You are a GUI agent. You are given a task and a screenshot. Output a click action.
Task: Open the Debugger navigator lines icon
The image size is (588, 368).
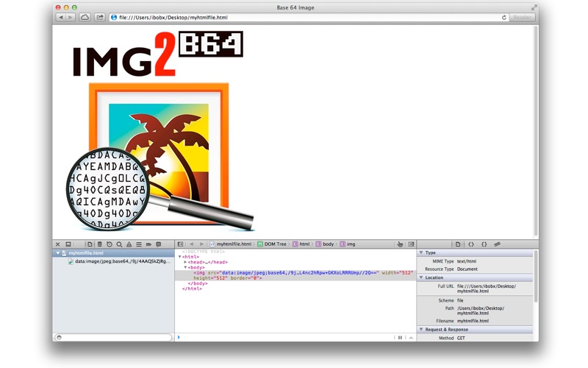click(x=139, y=244)
